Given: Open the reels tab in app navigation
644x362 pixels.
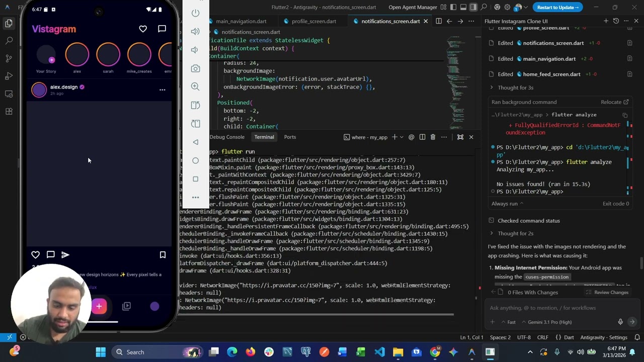Looking at the screenshot, I should (126, 306).
